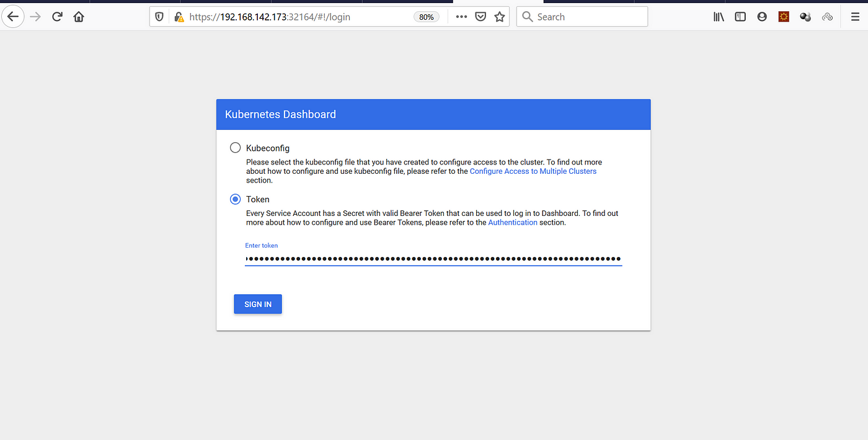The height and width of the screenshot is (440, 868).
Task: Click in the browser Search box
Action: point(582,17)
